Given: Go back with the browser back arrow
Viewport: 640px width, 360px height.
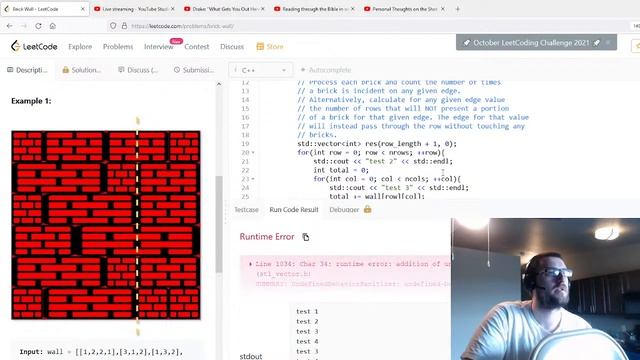Looking at the screenshot, I should tap(9, 26).
